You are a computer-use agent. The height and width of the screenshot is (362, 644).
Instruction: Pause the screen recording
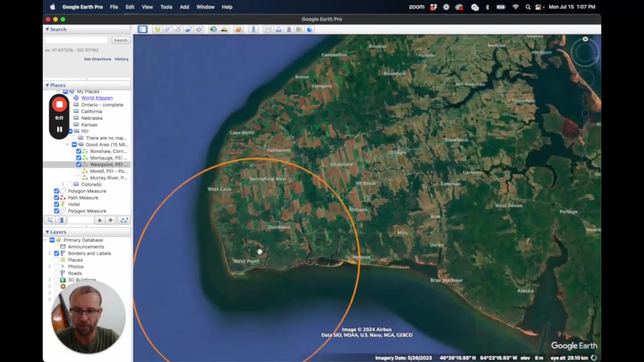pyautogui.click(x=59, y=130)
